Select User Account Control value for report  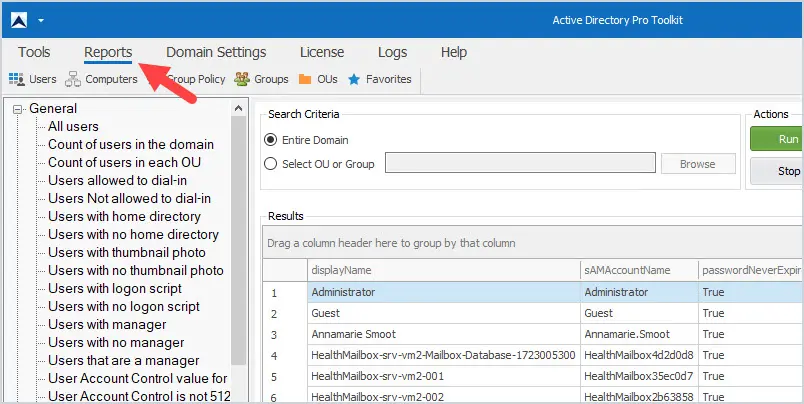coord(137,378)
